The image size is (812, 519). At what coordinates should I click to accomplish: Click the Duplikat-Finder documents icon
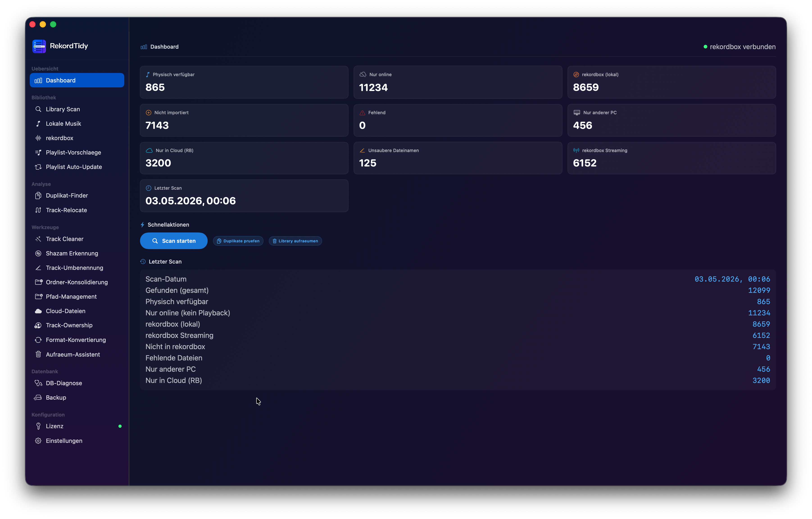coord(39,196)
